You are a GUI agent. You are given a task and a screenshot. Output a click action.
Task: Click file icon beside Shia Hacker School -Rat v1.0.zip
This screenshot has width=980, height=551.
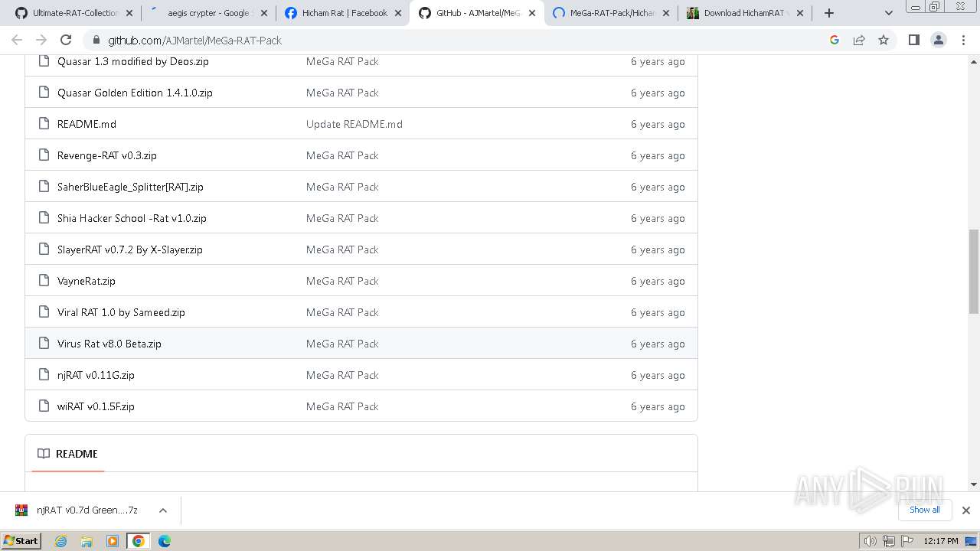point(43,218)
